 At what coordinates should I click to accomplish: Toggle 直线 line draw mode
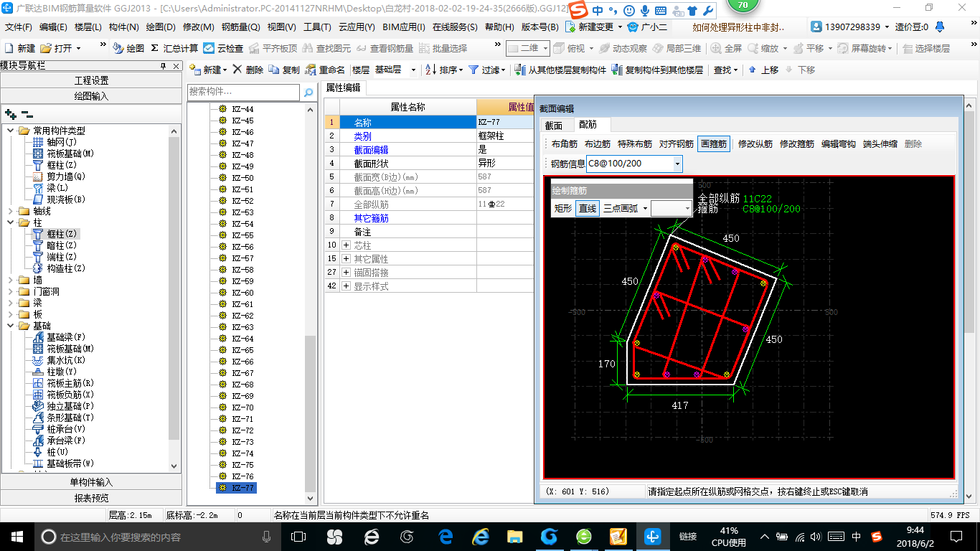point(588,208)
